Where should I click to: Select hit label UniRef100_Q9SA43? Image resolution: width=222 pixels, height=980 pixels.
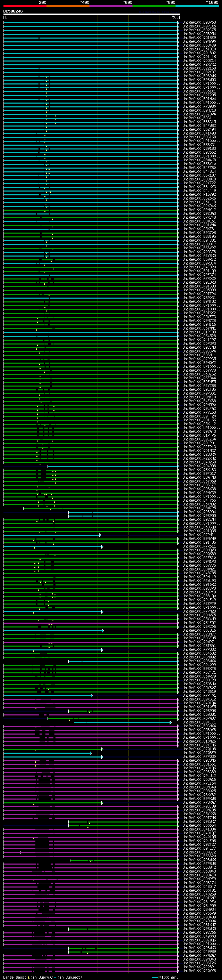[x=199, y=431]
